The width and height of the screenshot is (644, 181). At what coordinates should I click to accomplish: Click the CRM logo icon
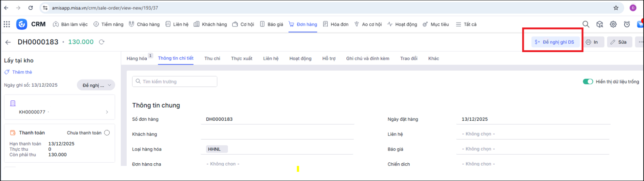(22, 24)
